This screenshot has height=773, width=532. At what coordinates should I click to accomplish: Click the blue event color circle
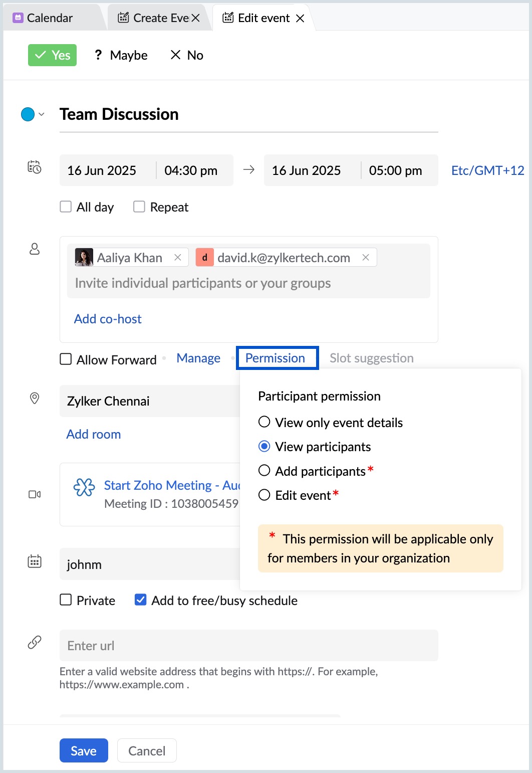pos(28,115)
